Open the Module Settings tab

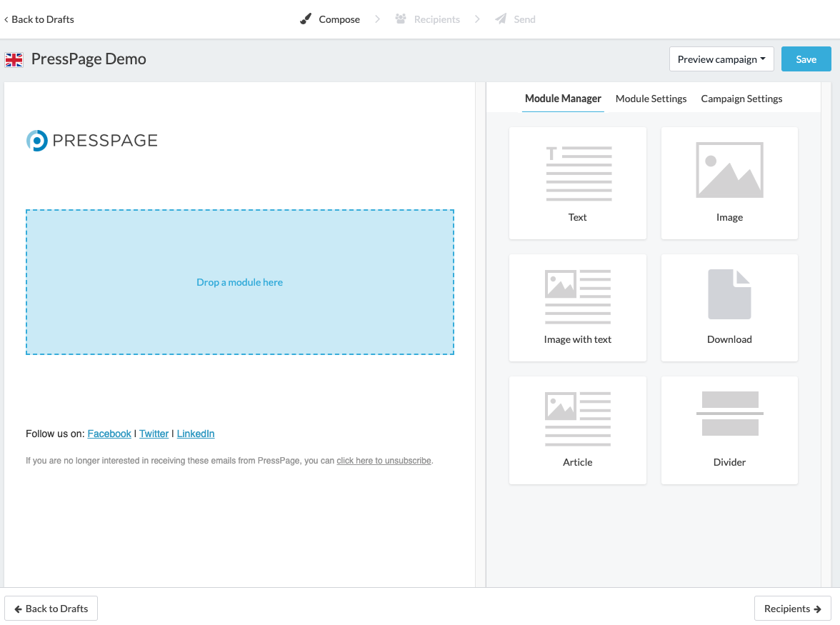tap(651, 99)
